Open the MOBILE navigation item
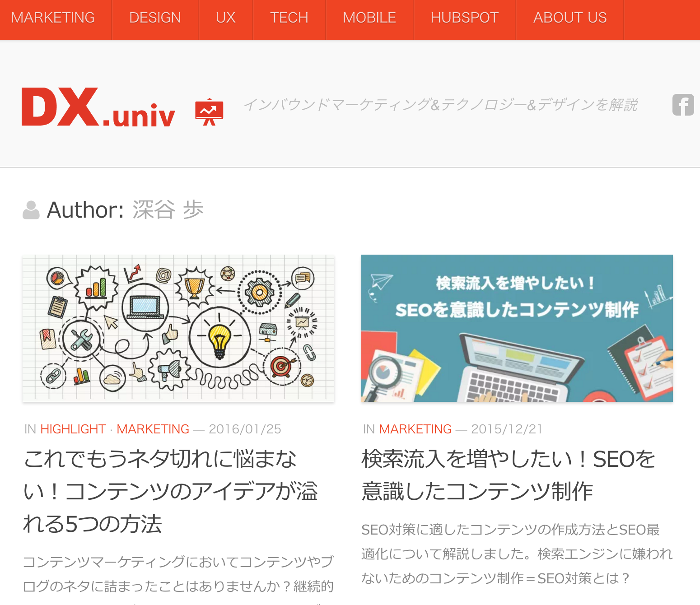The image size is (700, 605). pyautogui.click(x=369, y=18)
